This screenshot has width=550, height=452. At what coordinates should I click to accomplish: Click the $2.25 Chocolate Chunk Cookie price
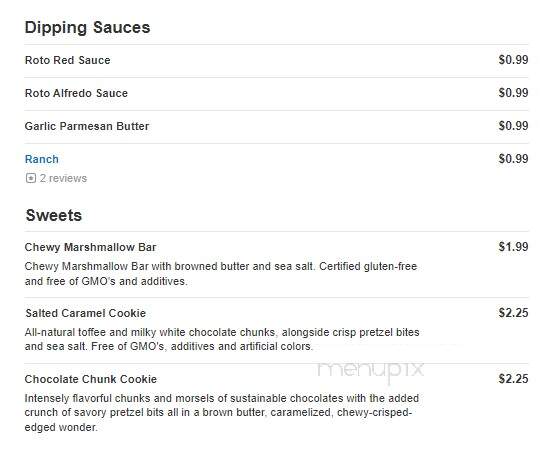click(514, 379)
